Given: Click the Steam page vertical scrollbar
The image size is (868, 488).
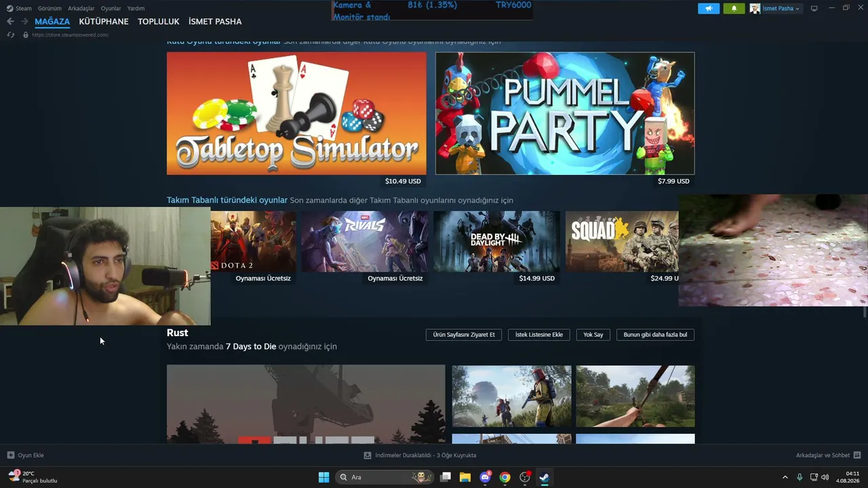Looking at the screenshot, I should 865,312.
